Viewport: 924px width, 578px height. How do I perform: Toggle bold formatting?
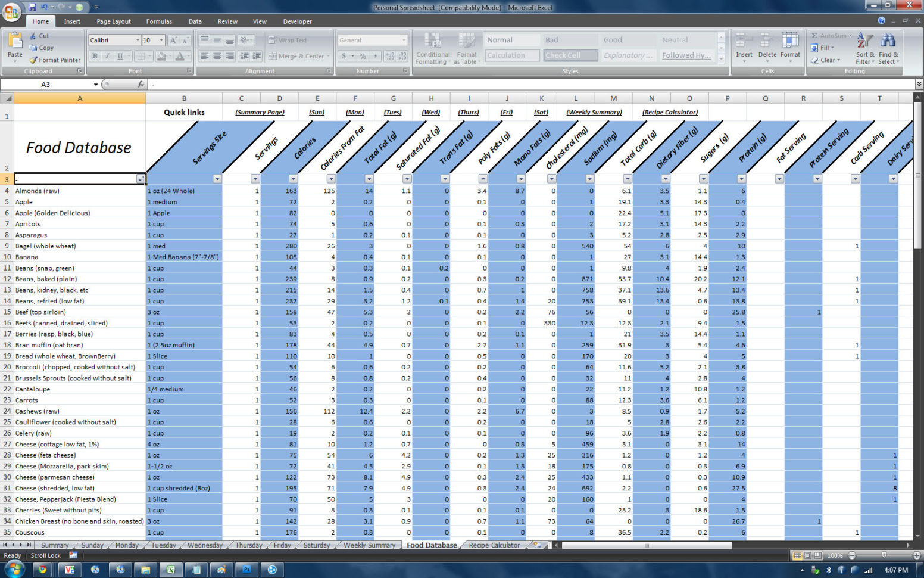click(94, 55)
